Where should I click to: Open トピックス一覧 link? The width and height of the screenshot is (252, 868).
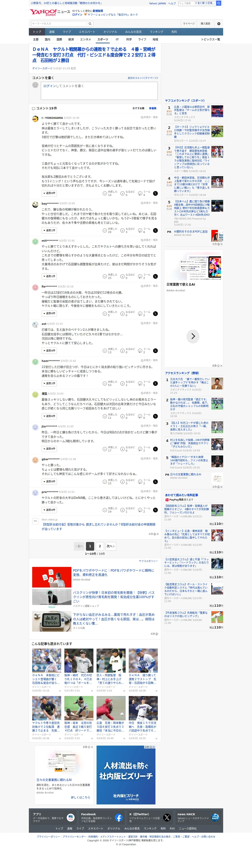coord(211,39)
